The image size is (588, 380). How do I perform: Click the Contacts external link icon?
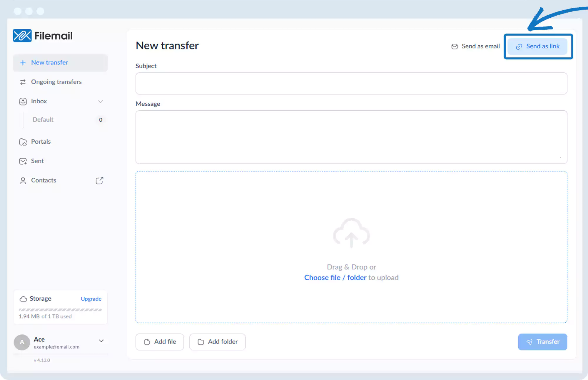coord(99,180)
